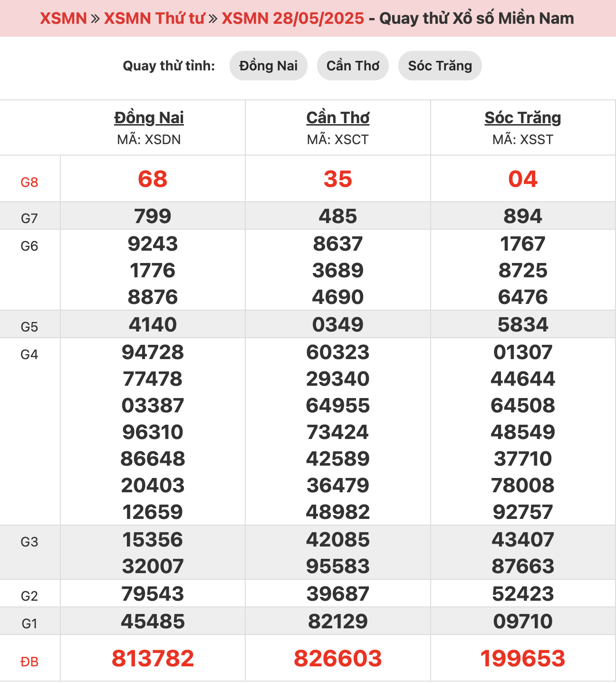The height and width of the screenshot is (683, 616).
Task: Click G5 number 0349
Action: pyautogui.click(x=338, y=325)
